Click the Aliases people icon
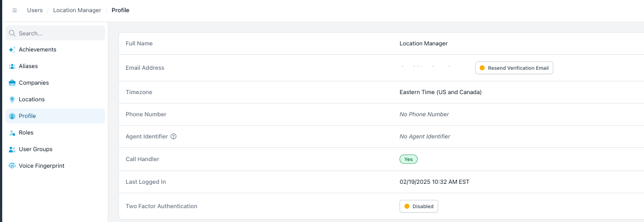Image resolution: width=644 pixels, height=222 pixels. click(12, 66)
